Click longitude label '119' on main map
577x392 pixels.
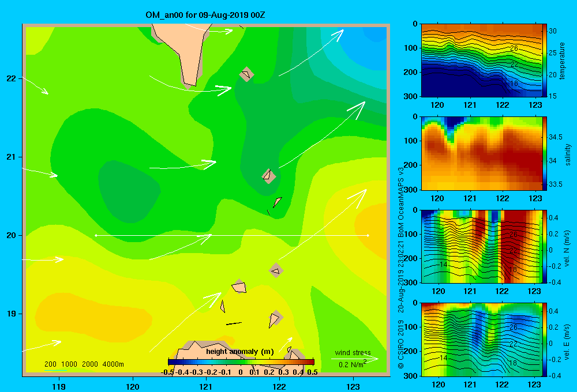(59, 386)
